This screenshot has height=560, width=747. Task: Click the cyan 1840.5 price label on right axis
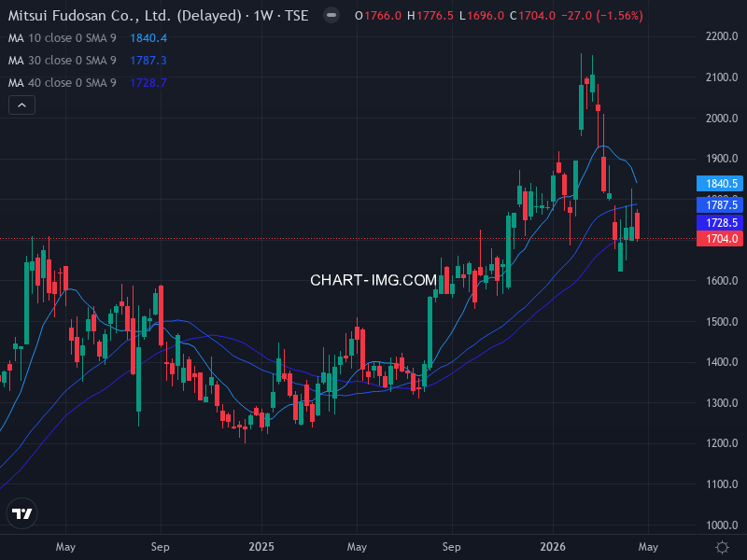[718, 185]
